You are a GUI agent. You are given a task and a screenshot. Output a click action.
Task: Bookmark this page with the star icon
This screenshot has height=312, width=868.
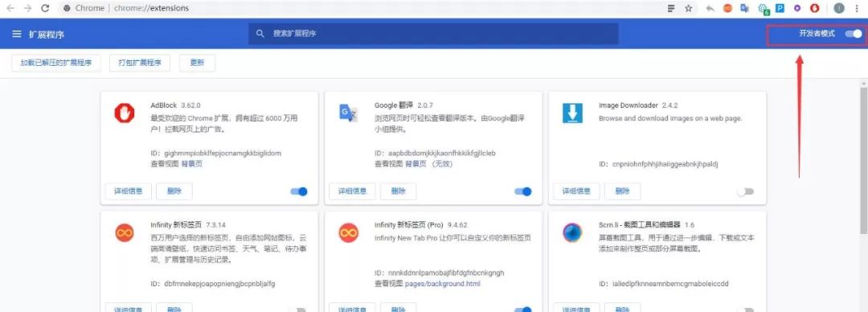click(689, 8)
